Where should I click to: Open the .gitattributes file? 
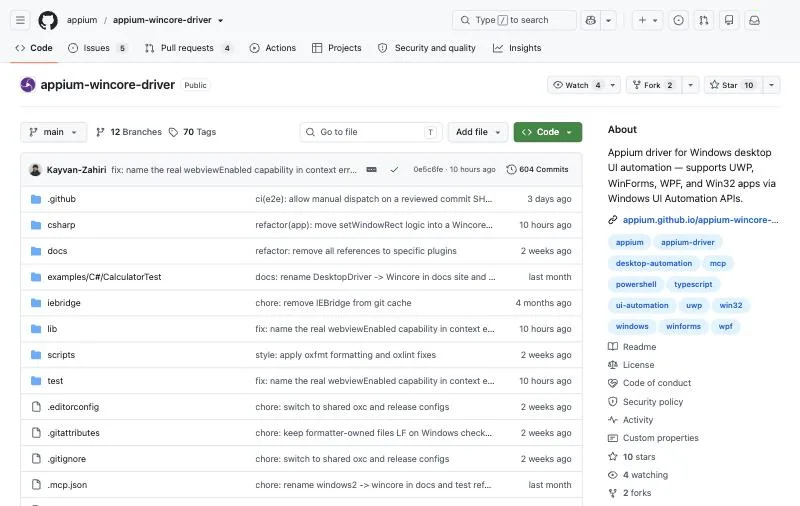tap(73, 433)
